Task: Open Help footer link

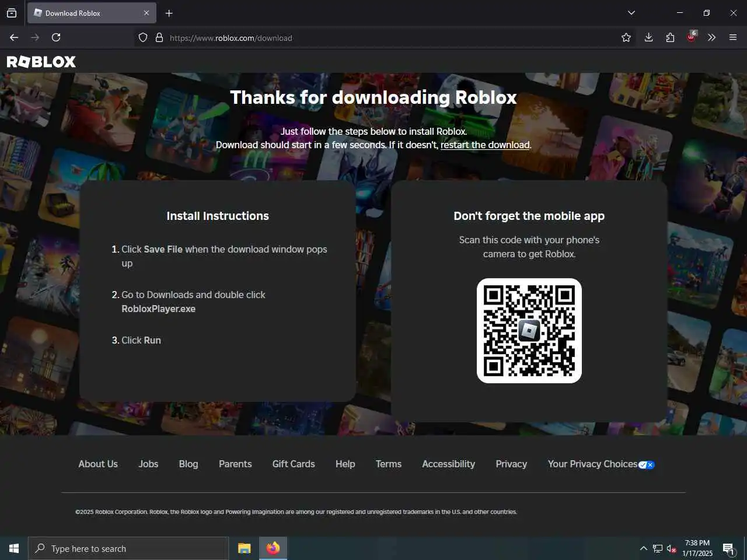Action: (345, 464)
